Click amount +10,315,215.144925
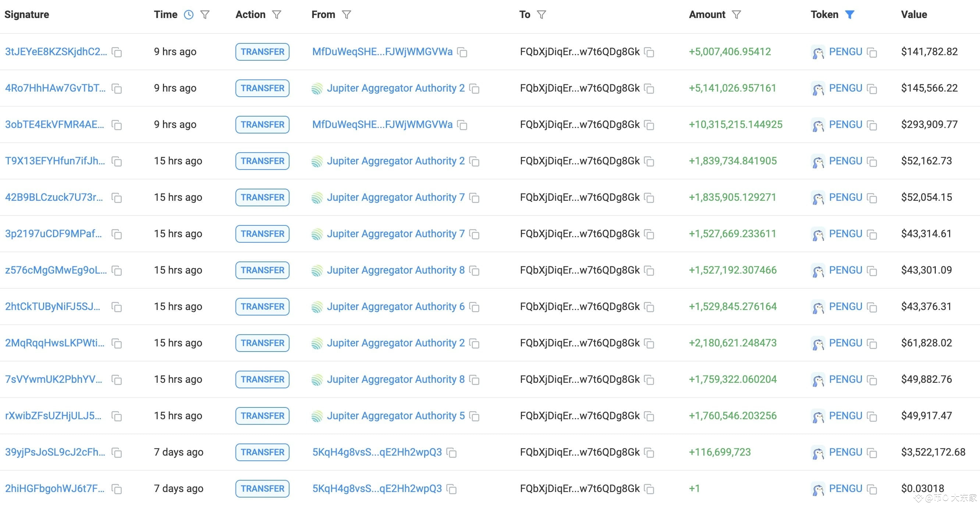The height and width of the screenshot is (506, 980). [x=735, y=125]
